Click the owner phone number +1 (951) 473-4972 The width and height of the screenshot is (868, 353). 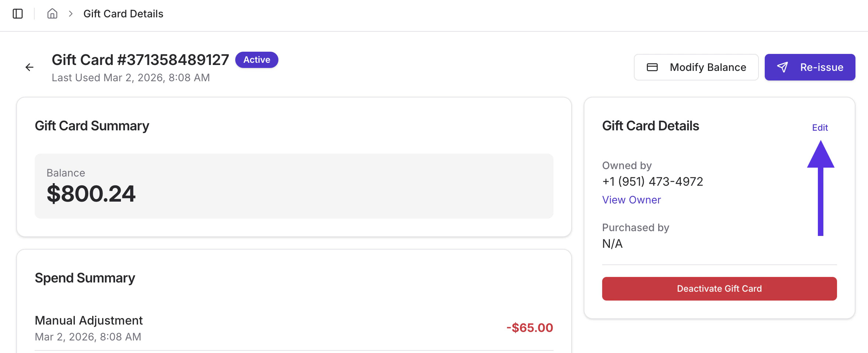(x=652, y=182)
